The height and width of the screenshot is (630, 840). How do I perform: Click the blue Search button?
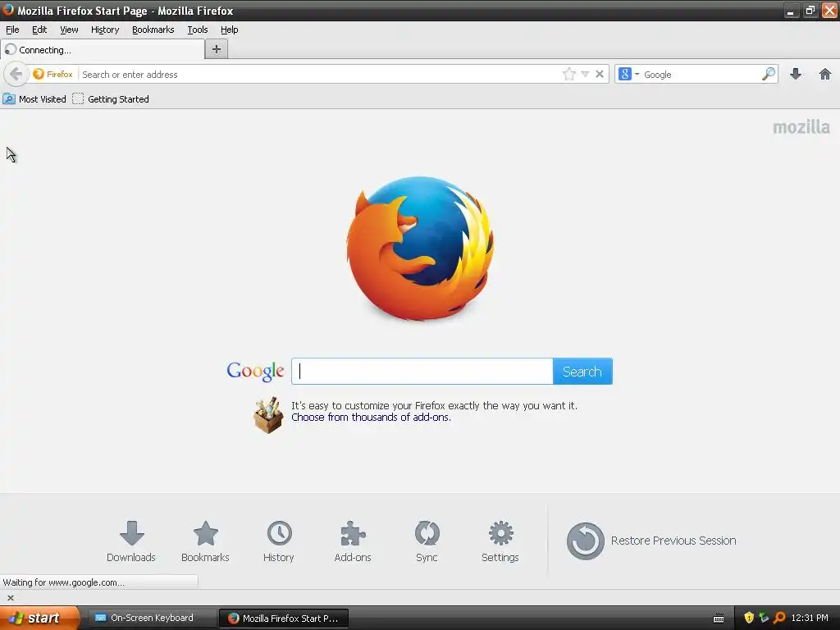[582, 372]
